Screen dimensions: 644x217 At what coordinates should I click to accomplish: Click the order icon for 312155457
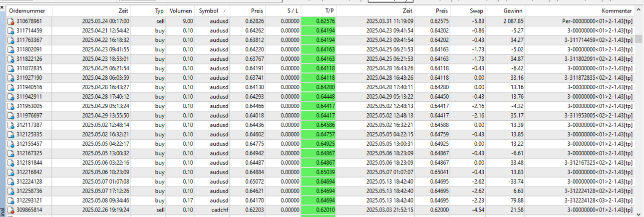pos(10,144)
